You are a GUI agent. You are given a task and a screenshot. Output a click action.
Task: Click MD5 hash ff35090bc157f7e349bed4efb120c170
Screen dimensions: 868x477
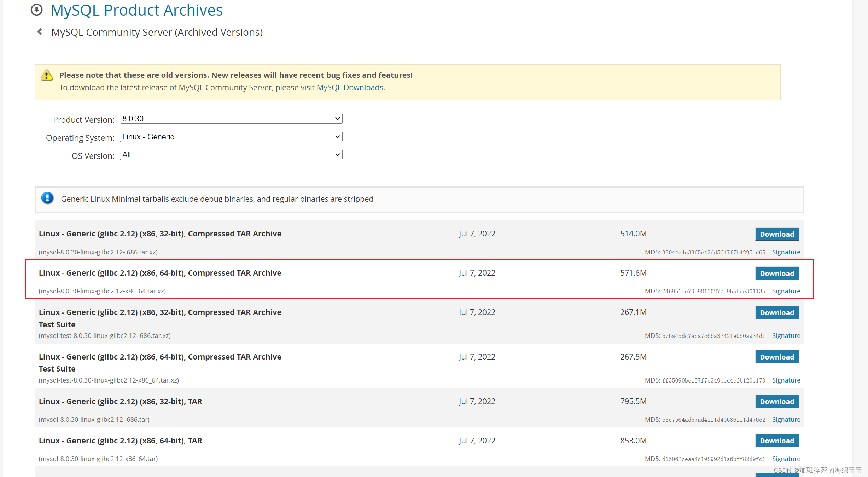pyautogui.click(x=713, y=381)
